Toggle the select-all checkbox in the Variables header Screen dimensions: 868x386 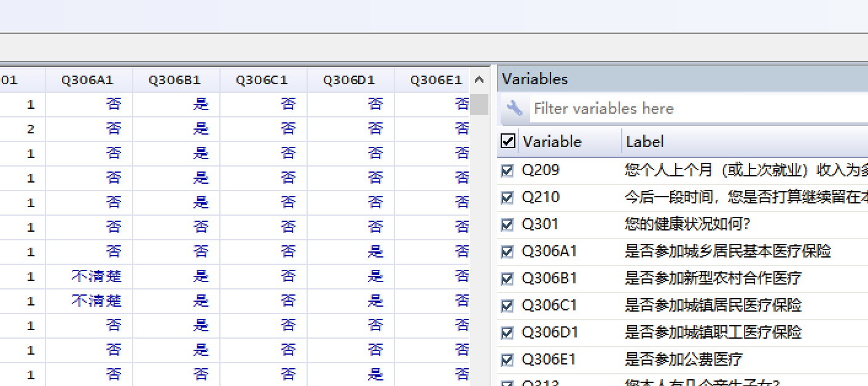click(508, 141)
